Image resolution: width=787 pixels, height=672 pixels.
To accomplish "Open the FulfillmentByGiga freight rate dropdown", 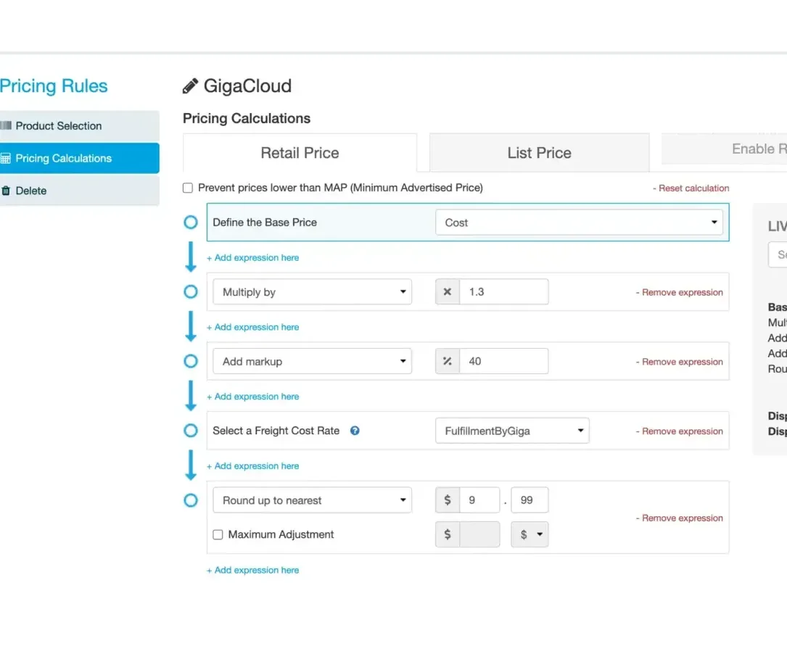I will point(512,431).
